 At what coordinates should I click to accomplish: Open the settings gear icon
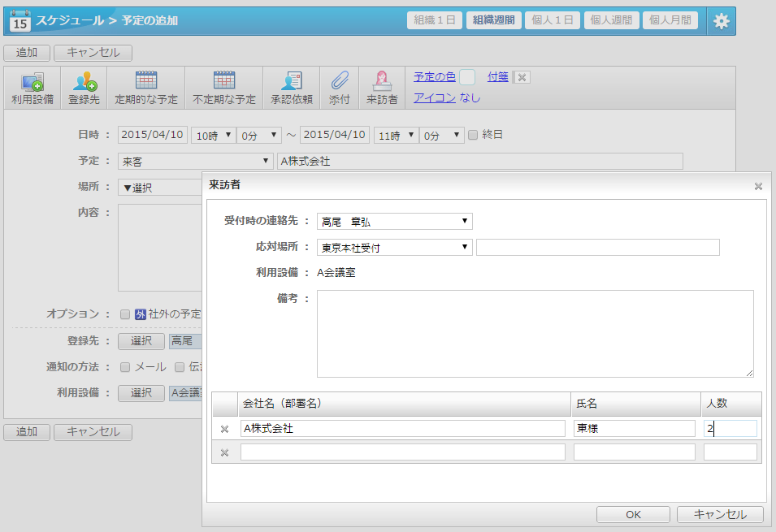(x=721, y=21)
